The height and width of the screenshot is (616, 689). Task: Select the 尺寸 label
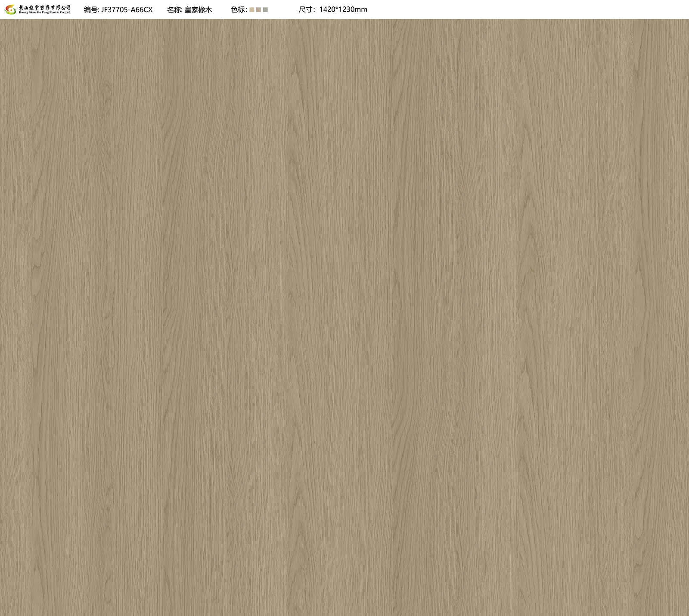tap(306, 9)
